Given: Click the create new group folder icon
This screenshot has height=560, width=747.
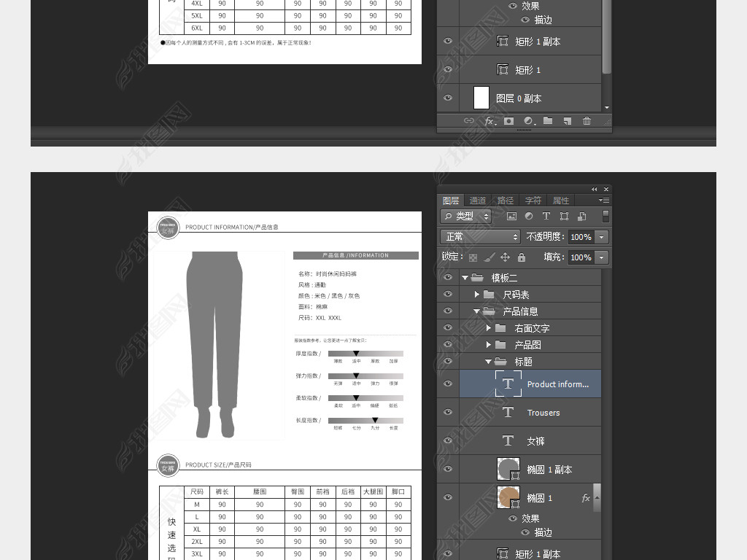Looking at the screenshot, I should pos(548,121).
